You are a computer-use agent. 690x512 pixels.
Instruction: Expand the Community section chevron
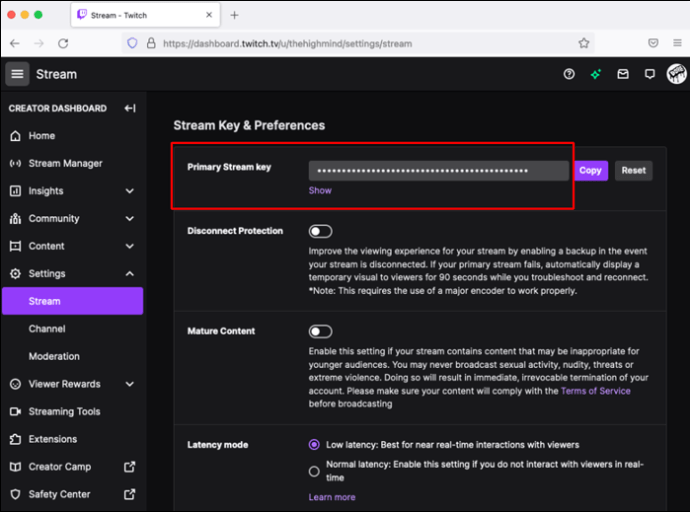click(x=129, y=219)
